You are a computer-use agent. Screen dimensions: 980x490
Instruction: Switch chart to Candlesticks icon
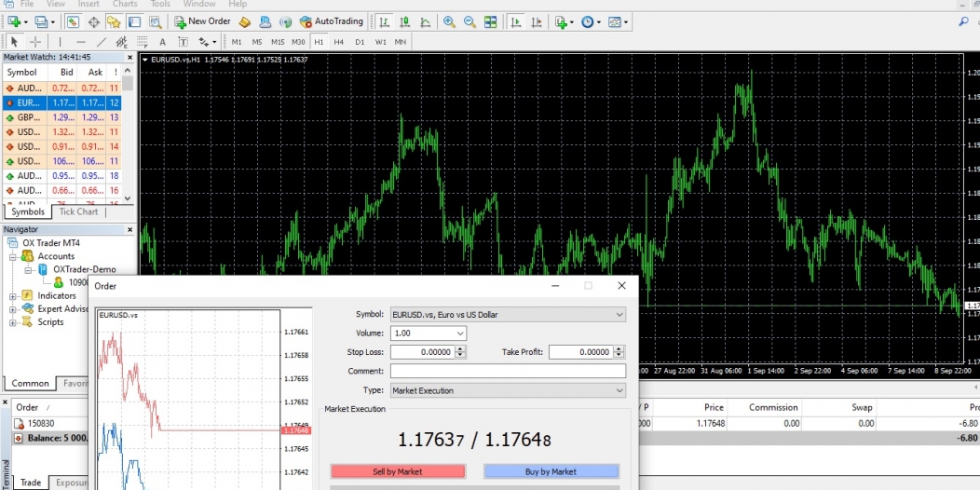(x=404, y=21)
